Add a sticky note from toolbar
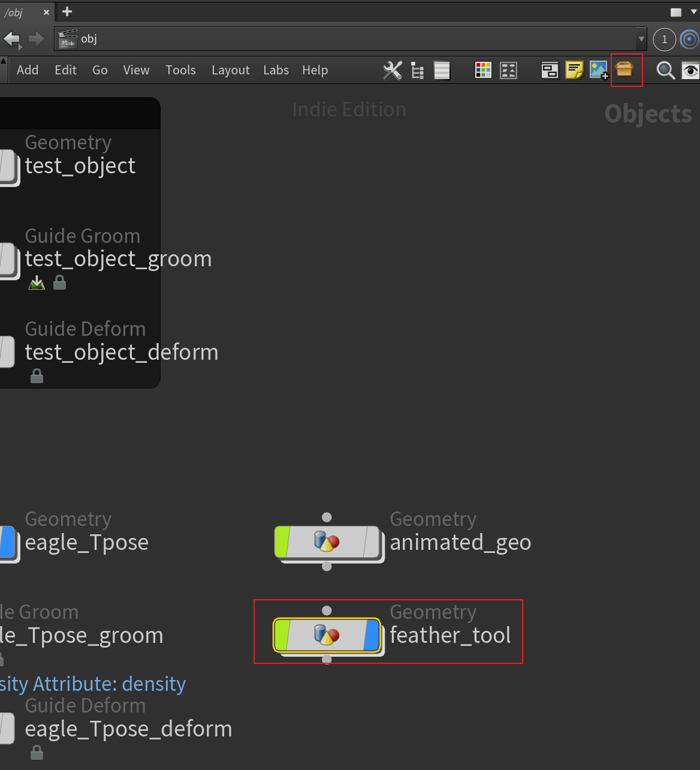Viewport: 700px width, 770px height. (574, 70)
